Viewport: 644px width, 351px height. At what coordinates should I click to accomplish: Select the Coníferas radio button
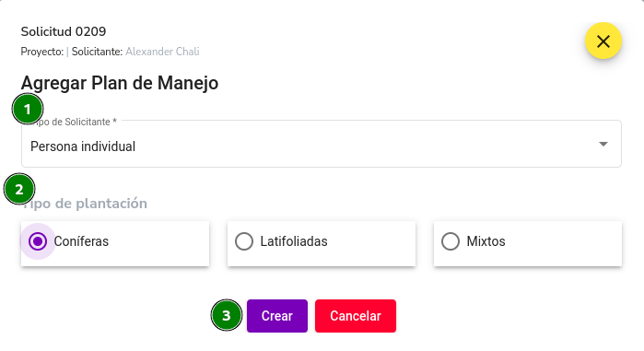pyautogui.click(x=38, y=241)
